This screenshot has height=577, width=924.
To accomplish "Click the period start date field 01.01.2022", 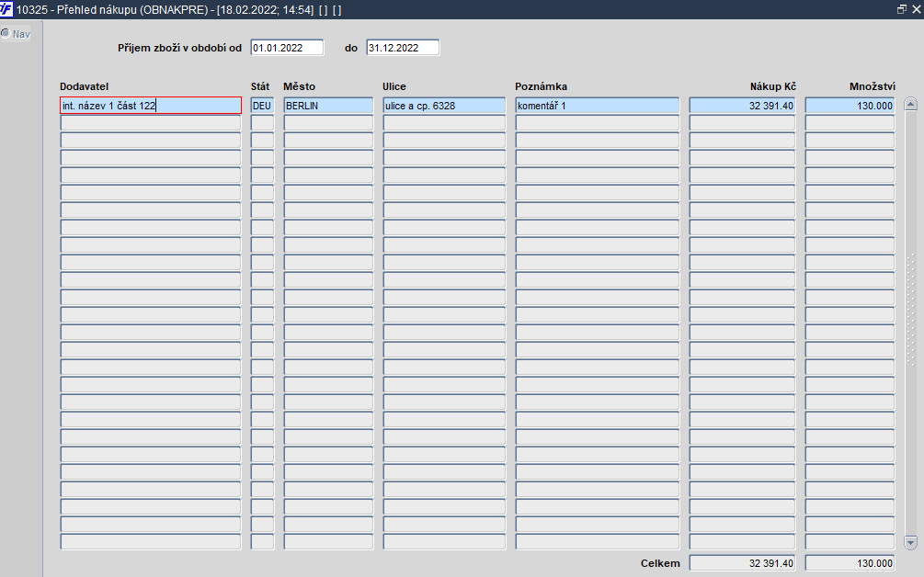I will coord(287,48).
